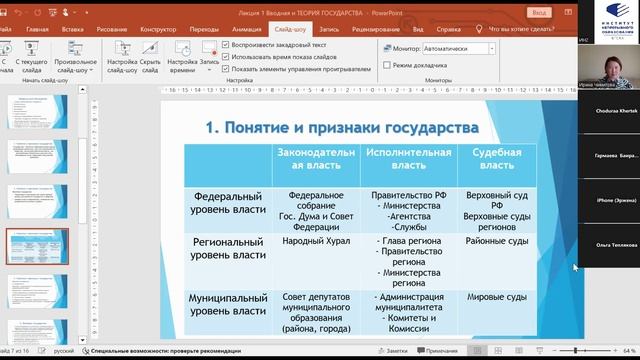Open the 'Анимация' tab

point(247,29)
